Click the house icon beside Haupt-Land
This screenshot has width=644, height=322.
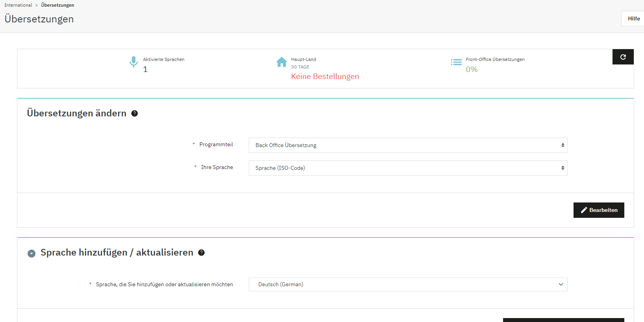coord(281,62)
